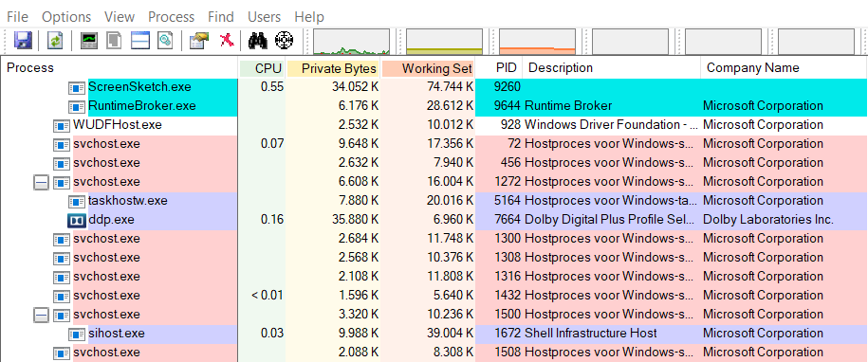Click the PID value 1316

tap(507, 277)
